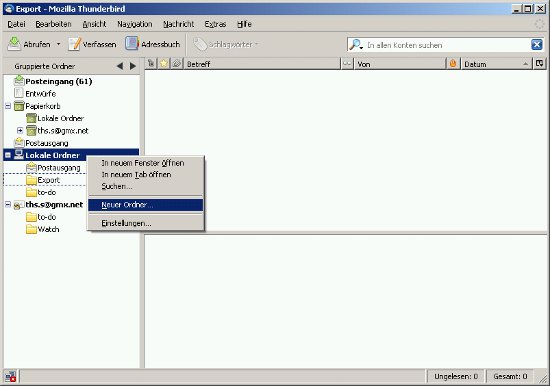Image resolution: width=550 pixels, height=386 pixels.
Task: Open the Bearbeiten menu
Action: pos(53,24)
